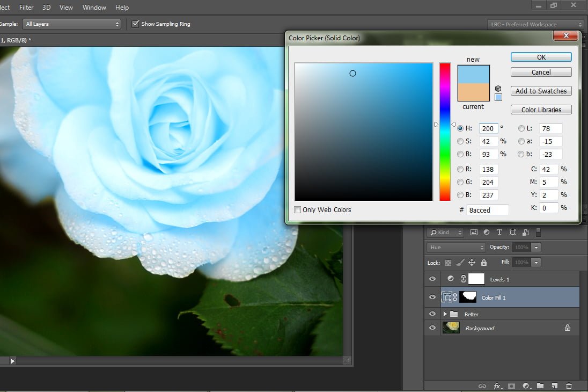
Task: Hide the Levels 1 layer
Action: coord(432,279)
